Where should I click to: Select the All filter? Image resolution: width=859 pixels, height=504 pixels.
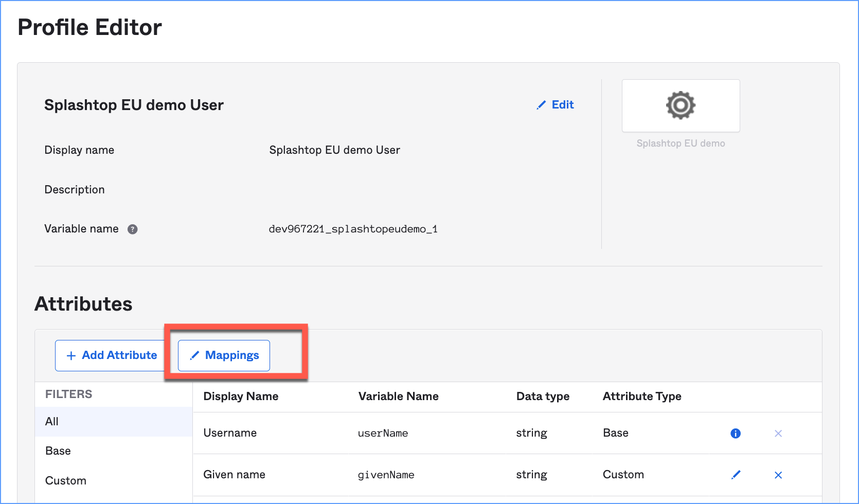pyautogui.click(x=114, y=422)
